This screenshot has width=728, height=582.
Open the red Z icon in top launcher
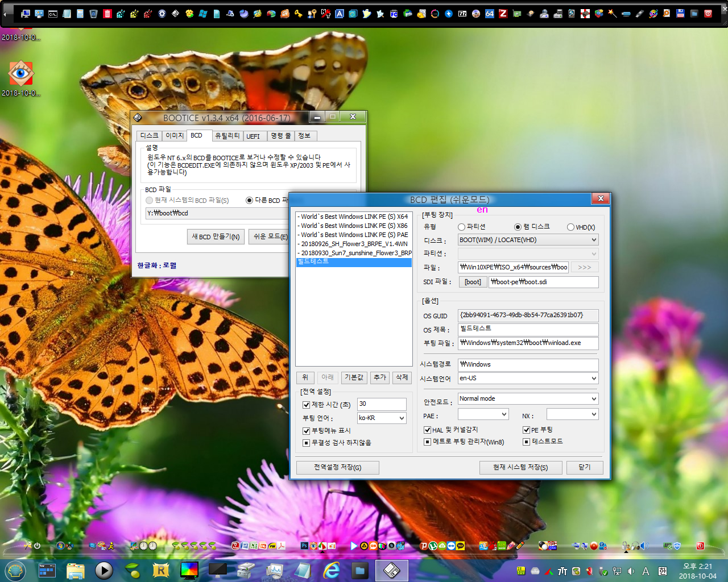click(x=503, y=14)
